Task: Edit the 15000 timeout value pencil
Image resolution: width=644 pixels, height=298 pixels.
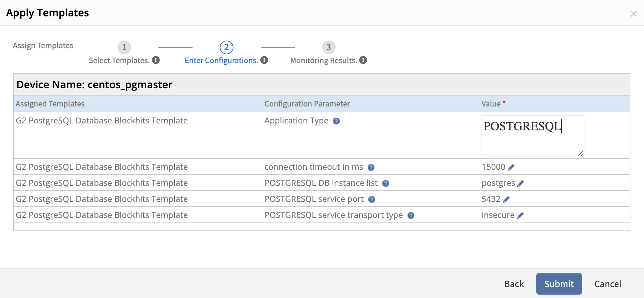Action: click(511, 167)
